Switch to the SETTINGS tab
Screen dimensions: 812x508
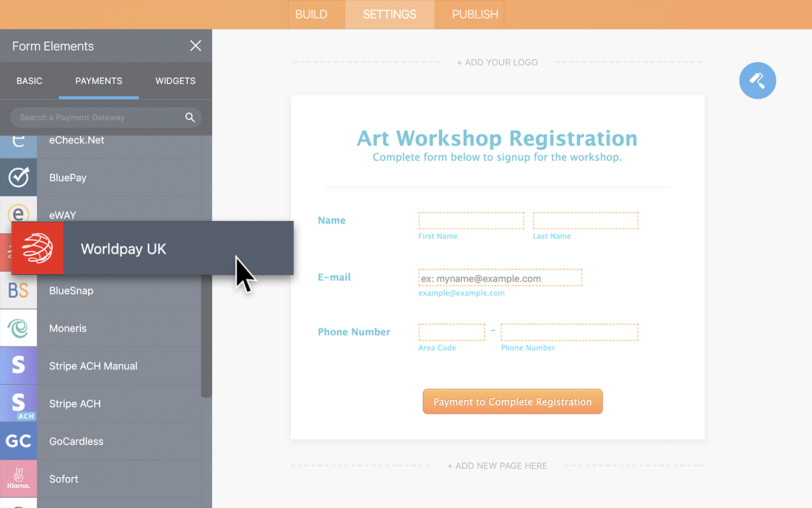(390, 14)
